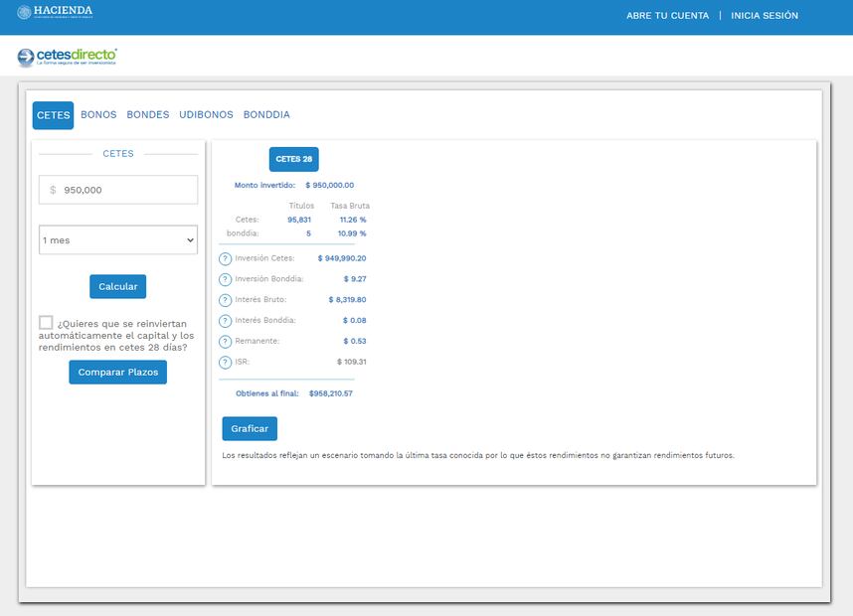Open the 1 mes term dropdown
This screenshot has height=616, width=853.
pos(118,239)
